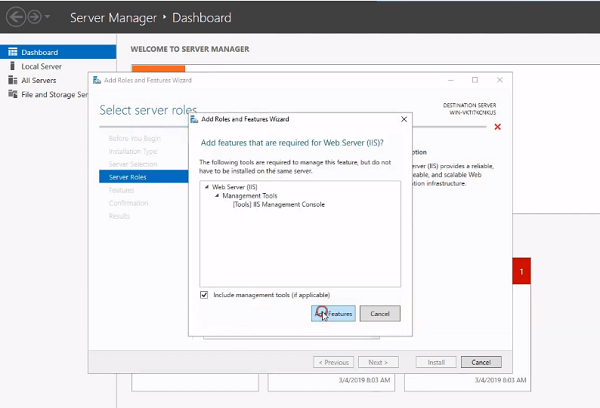Click the Select server roles heading
This screenshot has height=408, width=600.
(x=148, y=110)
